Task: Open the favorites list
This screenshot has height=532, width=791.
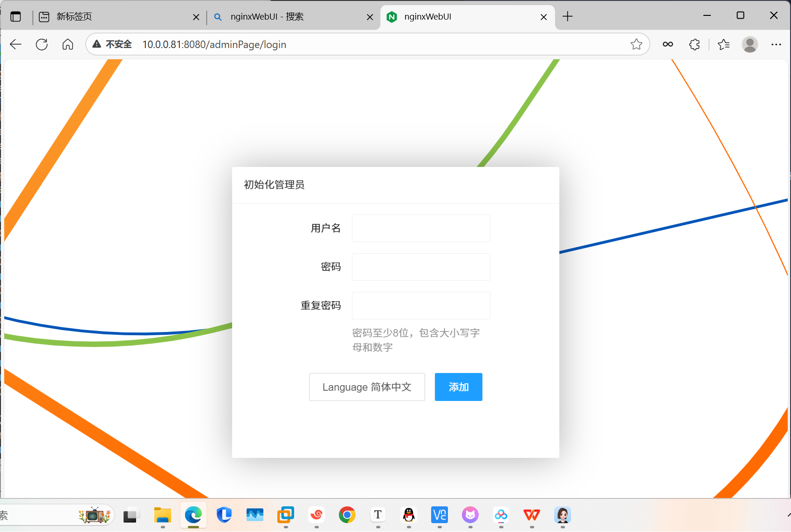Action: tap(724, 44)
